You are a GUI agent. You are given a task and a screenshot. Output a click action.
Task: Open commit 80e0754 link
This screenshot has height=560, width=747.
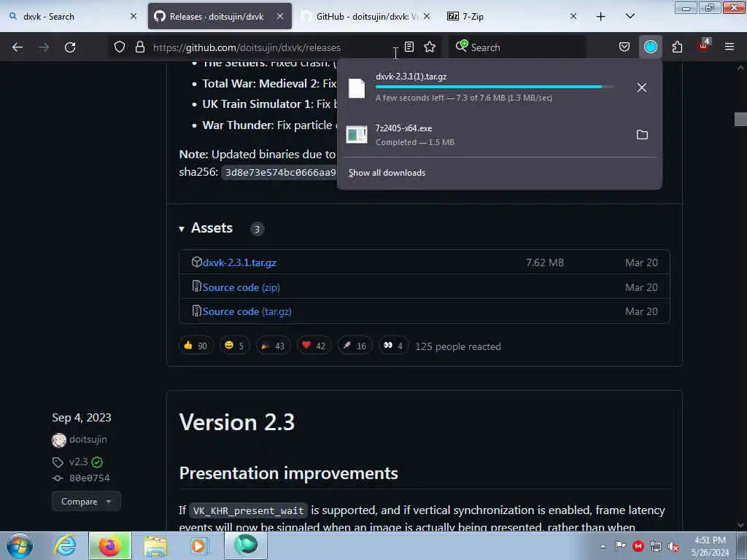90,478
